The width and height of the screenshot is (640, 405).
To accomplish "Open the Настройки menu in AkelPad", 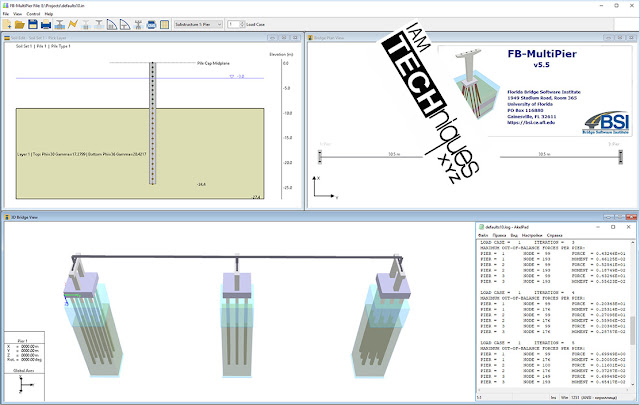I will (532, 236).
